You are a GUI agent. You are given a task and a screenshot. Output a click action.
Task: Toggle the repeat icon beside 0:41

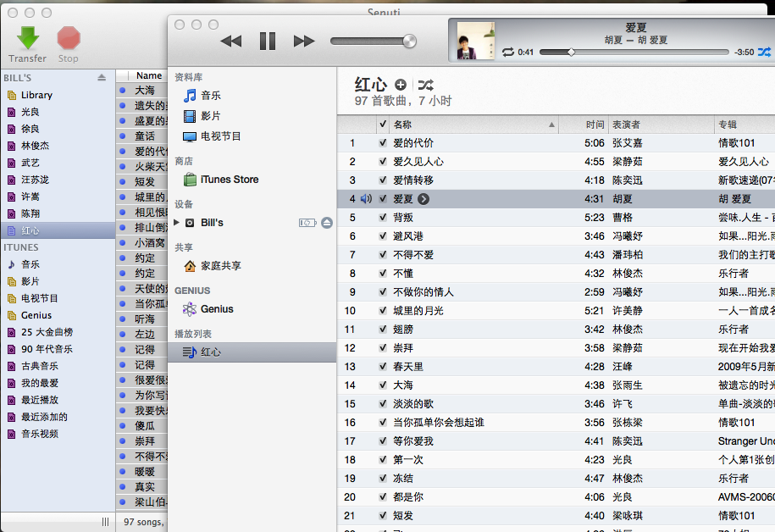coord(508,52)
